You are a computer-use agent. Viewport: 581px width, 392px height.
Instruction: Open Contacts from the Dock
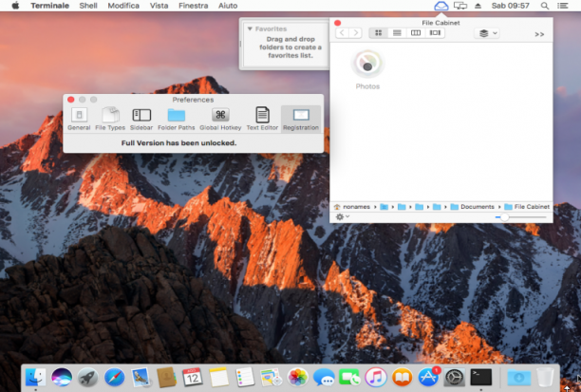[x=166, y=377]
